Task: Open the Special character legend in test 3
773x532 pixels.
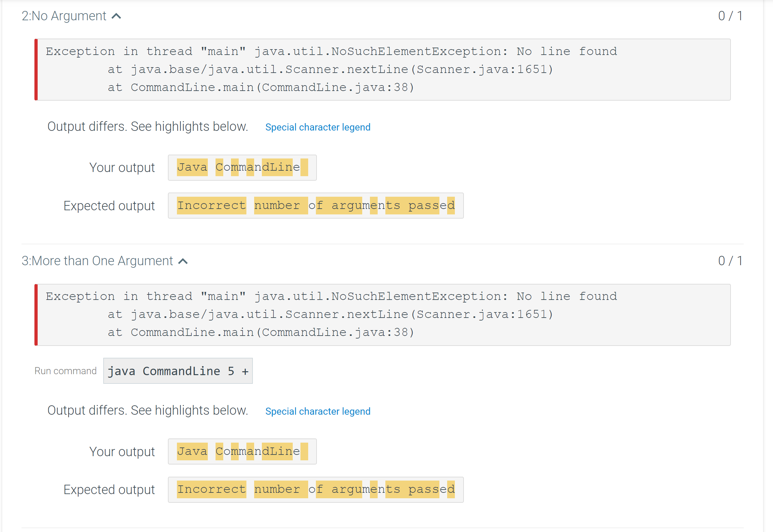Action: coord(318,411)
